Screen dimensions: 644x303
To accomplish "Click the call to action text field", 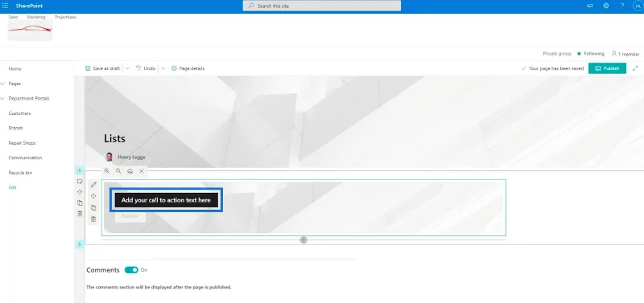I will click(x=166, y=200).
